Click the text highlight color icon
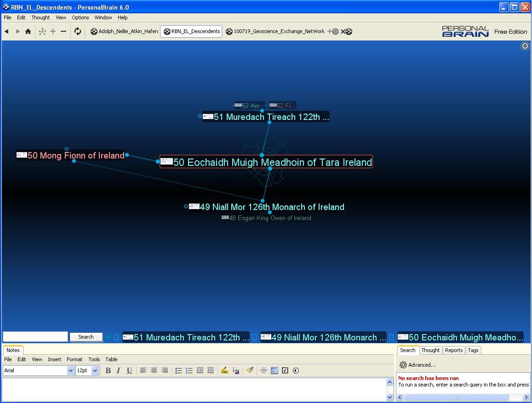Image resolution: width=532 pixels, height=403 pixels. 224,370
